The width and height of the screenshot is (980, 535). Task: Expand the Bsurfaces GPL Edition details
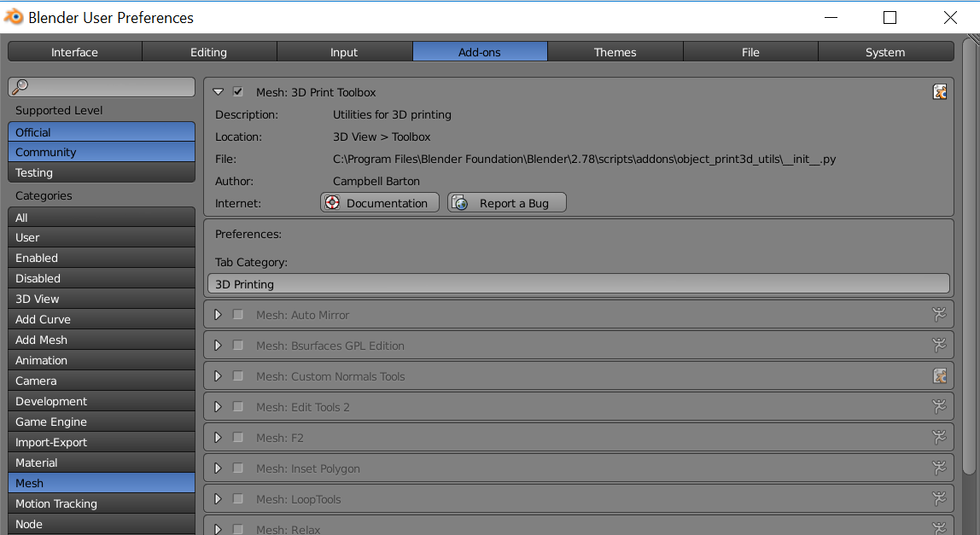[x=219, y=345]
